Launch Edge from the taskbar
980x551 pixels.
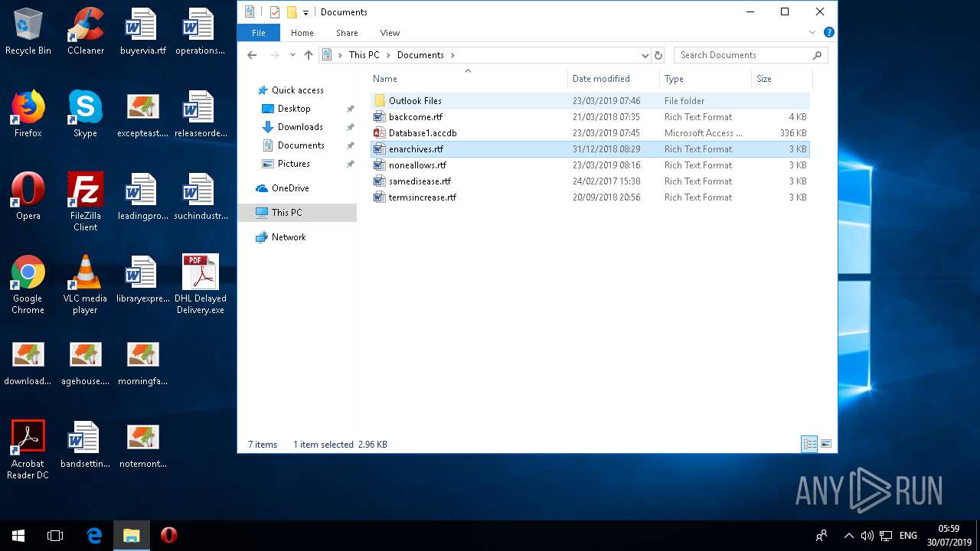94,536
